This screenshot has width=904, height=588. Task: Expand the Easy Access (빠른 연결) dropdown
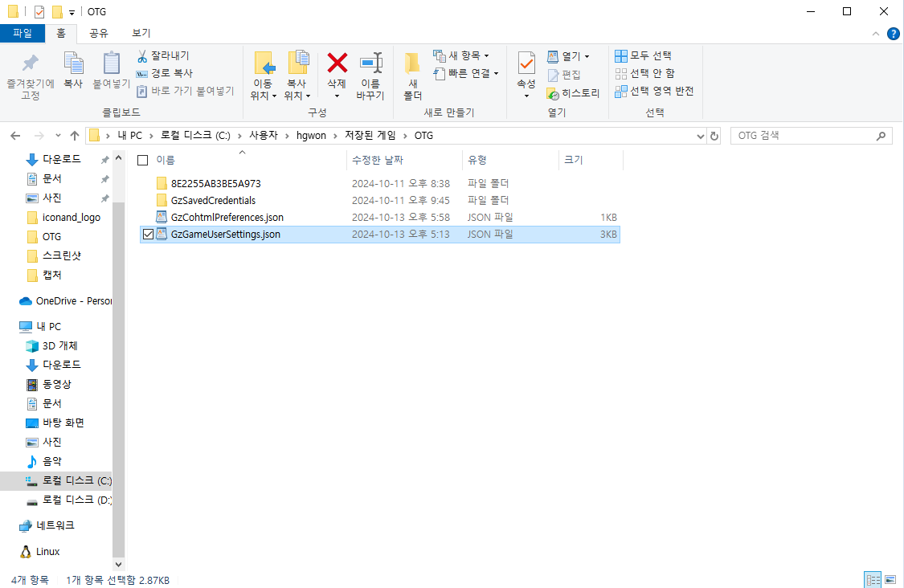click(466, 73)
